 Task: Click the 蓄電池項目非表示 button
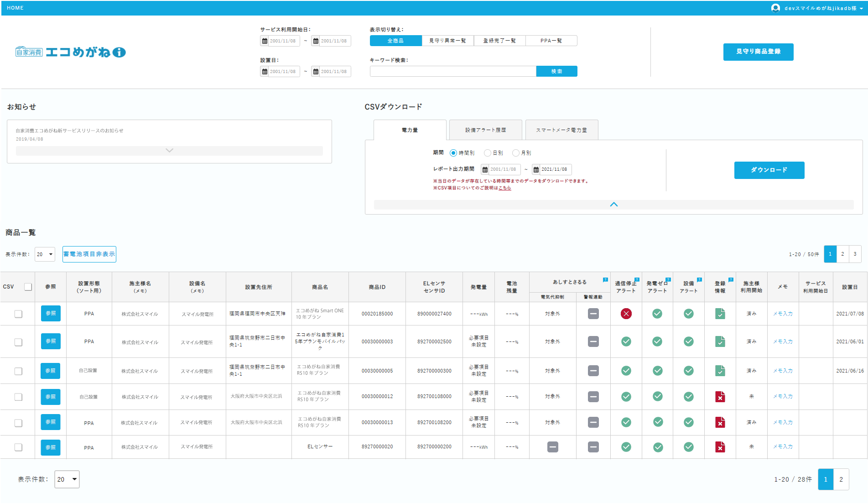89,254
